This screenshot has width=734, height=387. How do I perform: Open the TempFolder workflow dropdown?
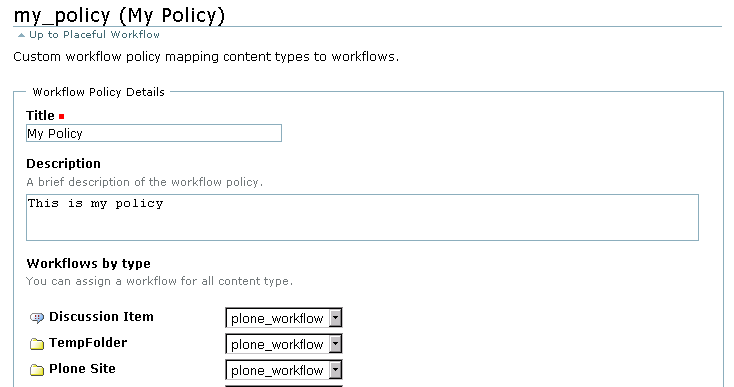(284, 344)
